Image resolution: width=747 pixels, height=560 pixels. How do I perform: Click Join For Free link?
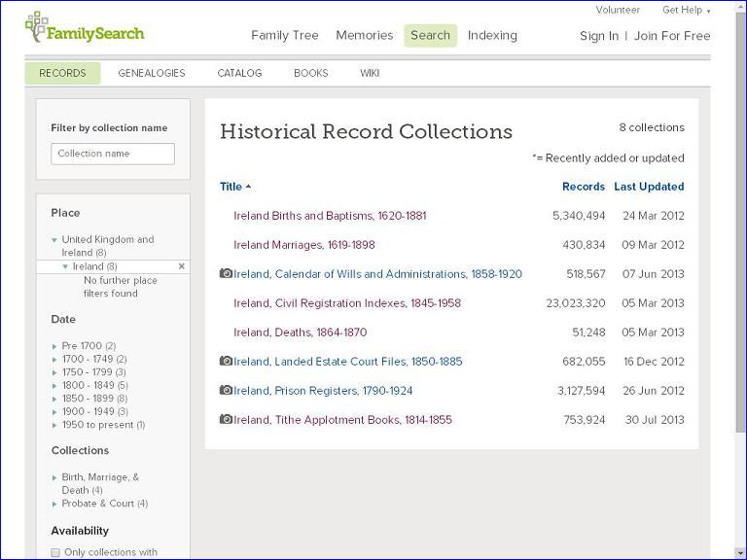(672, 36)
